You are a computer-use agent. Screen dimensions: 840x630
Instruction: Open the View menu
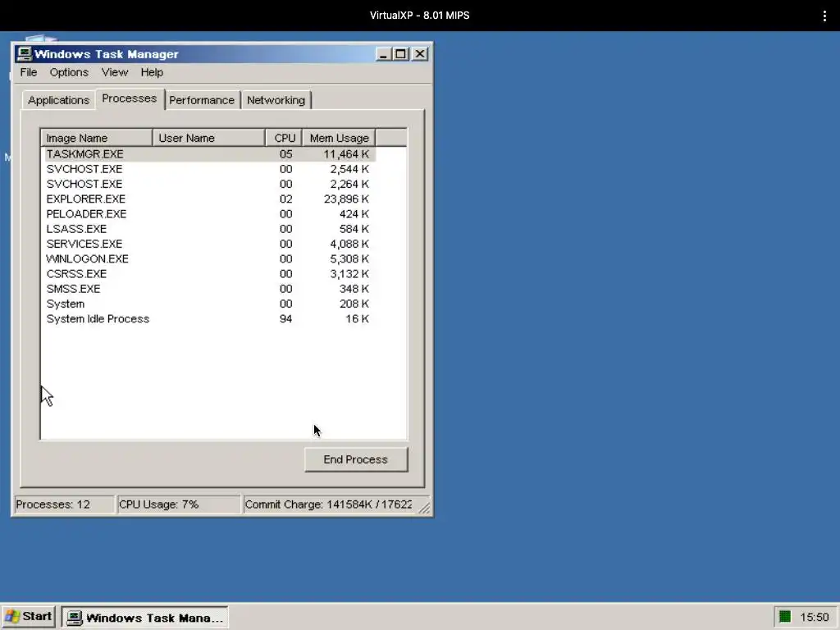pos(115,72)
